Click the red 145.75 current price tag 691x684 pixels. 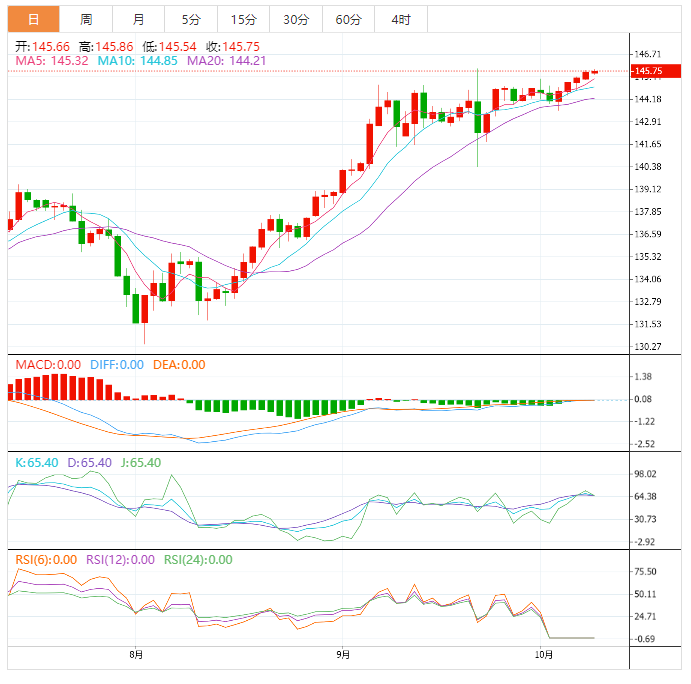(x=656, y=71)
